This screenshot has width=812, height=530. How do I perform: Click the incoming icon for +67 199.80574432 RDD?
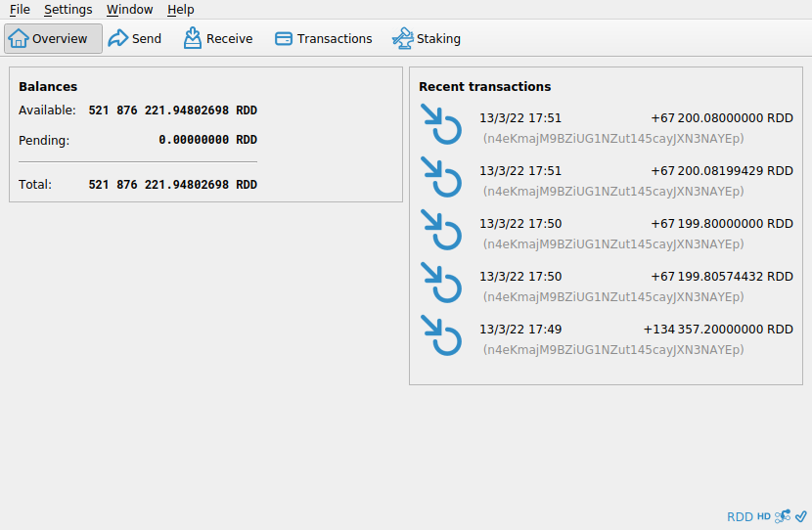tap(440, 283)
